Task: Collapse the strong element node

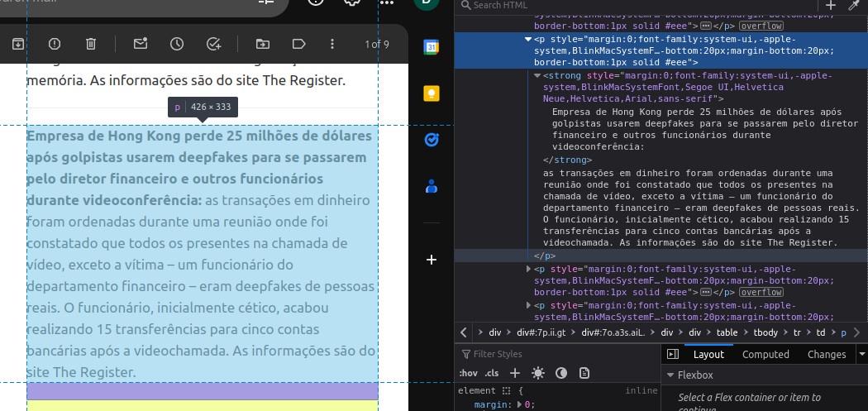Action: 537,76
